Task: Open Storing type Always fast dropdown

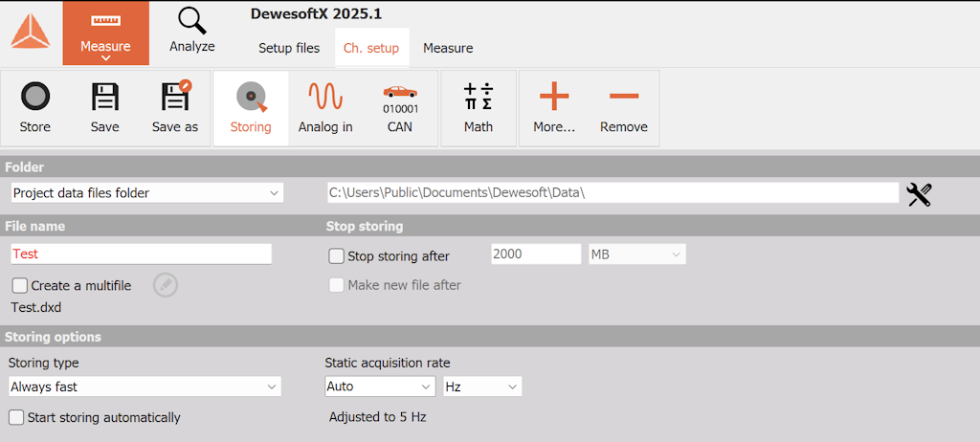Action: coord(145,387)
